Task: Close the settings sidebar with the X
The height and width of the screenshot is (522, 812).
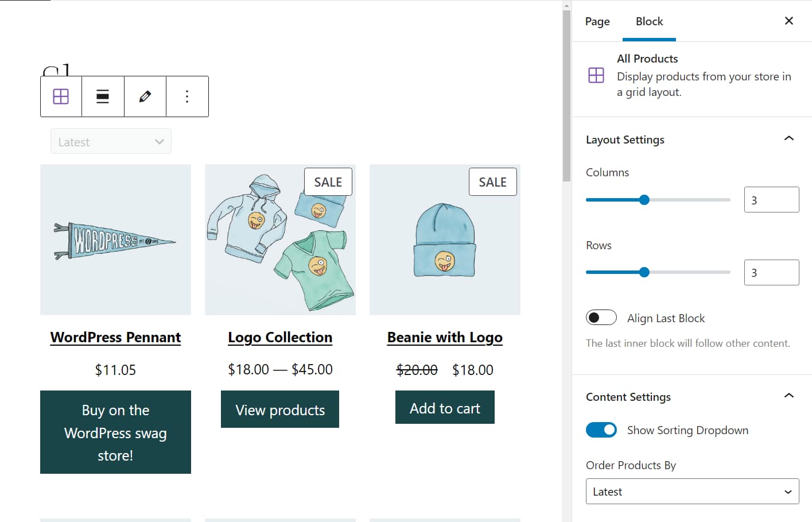Action: click(788, 21)
